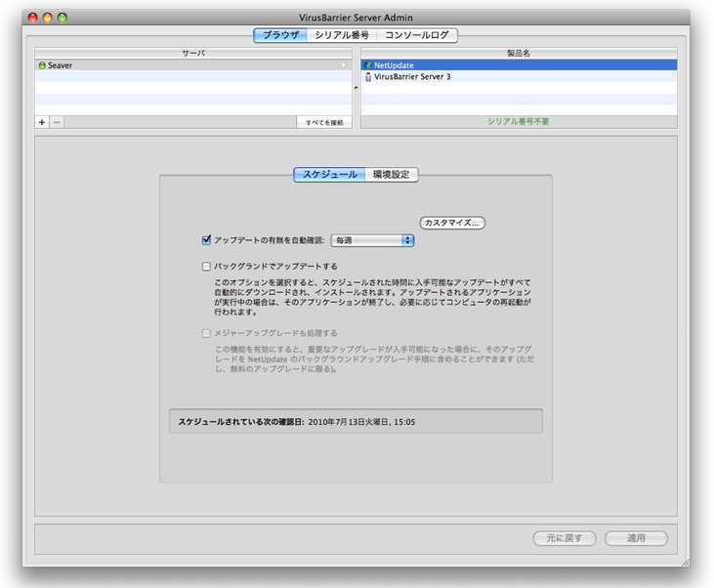Click the 適用 apply button
The width and height of the screenshot is (714, 588).
click(636, 538)
